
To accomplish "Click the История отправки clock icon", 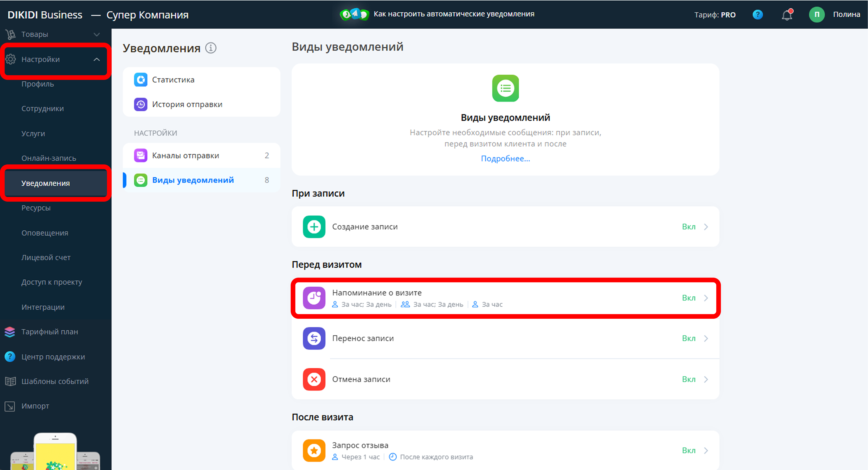I will point(141,104).
